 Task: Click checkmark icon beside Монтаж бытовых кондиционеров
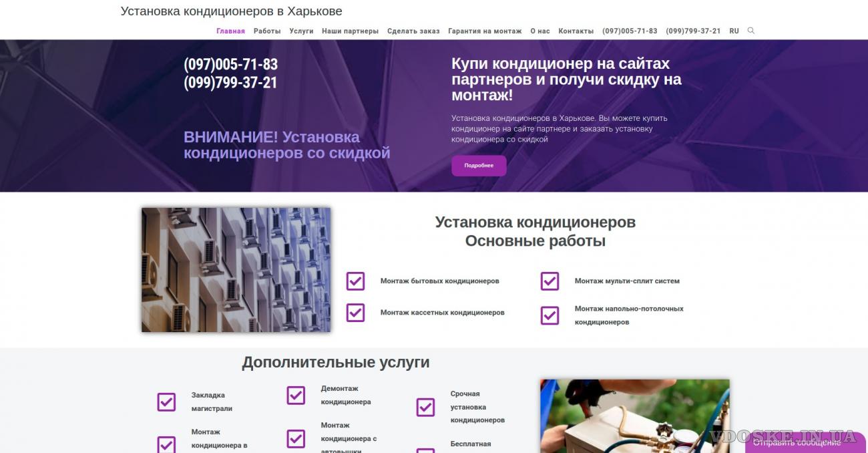[x=355, y=281]
